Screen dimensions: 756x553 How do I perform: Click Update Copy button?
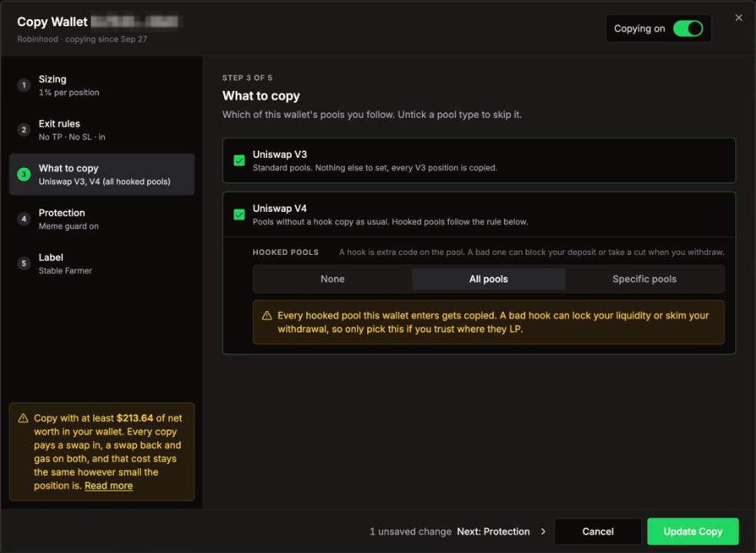pyautogui.click(x=693, y=531)
